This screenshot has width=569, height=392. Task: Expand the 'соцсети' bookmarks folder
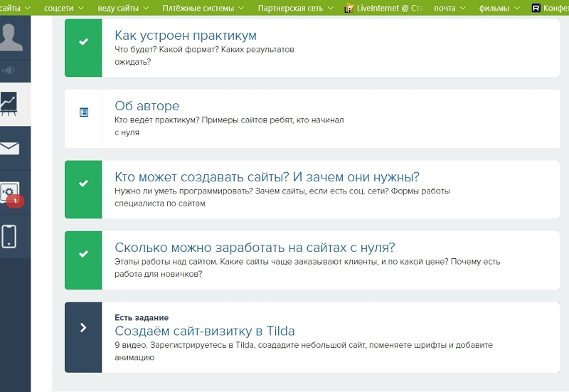(x=63, y=8)
